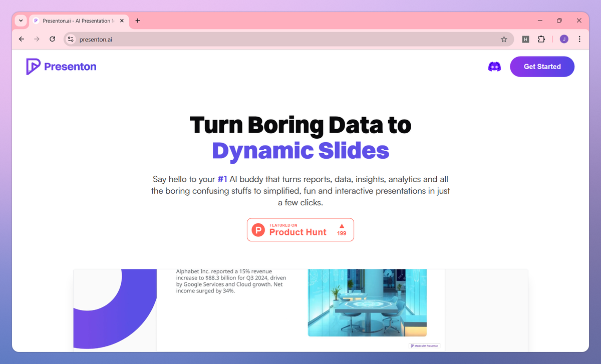Click the Presenton logo
Image resolution: width=601 pixels, height=364 pixels.
click(61, 67)
